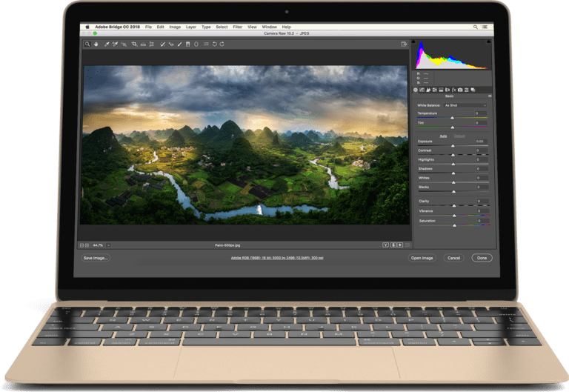Click the Done button
The image size is (569, 392).
pos(482,258)
